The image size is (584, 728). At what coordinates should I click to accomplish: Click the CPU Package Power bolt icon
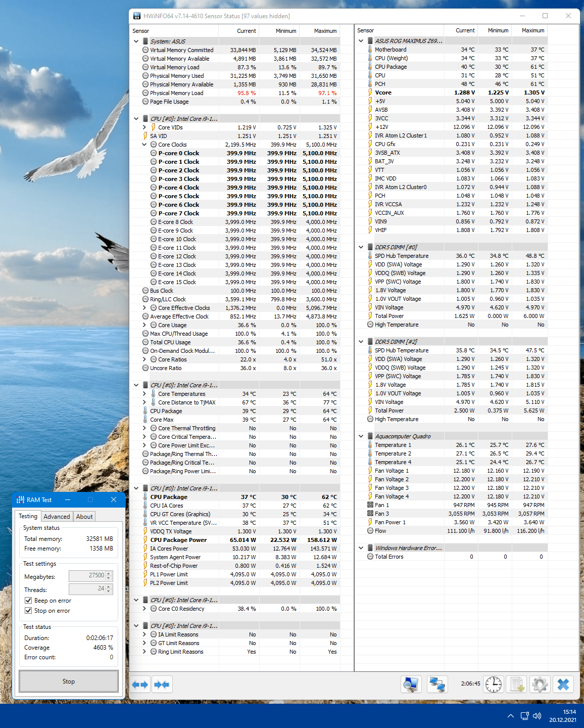coord(145,540)
